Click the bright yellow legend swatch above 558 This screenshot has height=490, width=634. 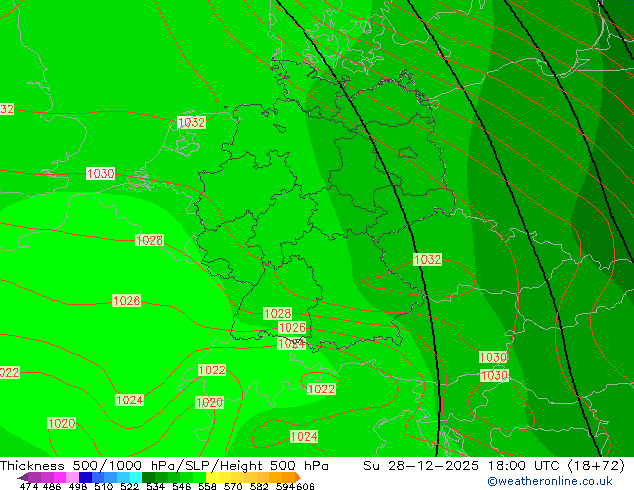pos(212,477)
